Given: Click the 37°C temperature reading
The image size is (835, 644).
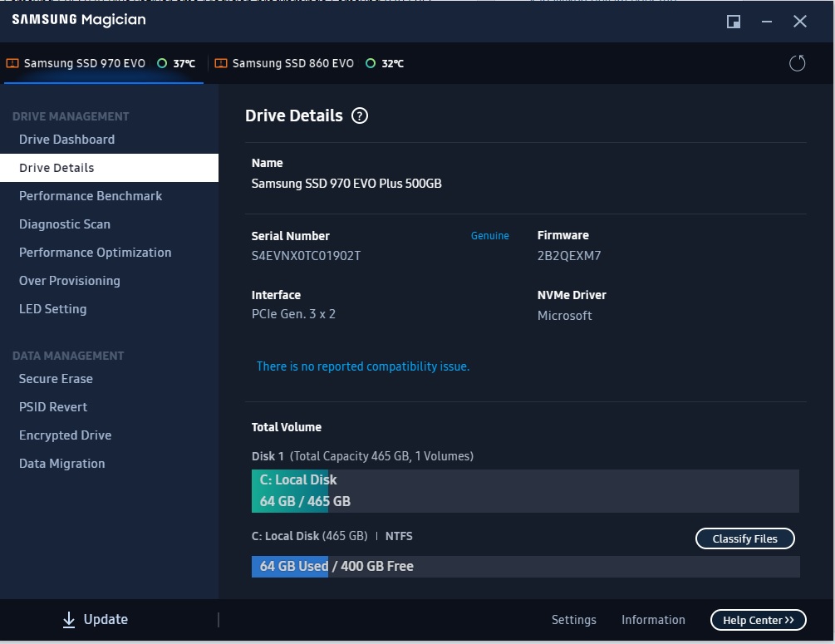Looking at the screenshot, I should coord(184,63).
